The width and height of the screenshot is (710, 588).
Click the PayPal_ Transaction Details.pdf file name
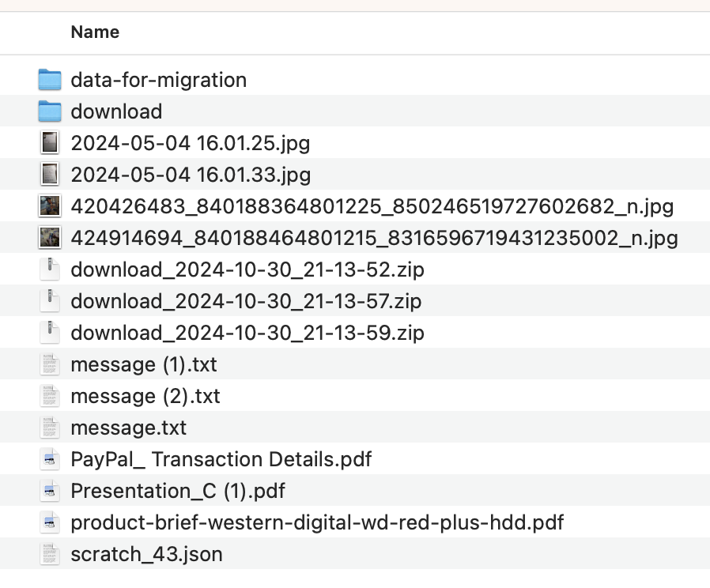tap(221, 459)
